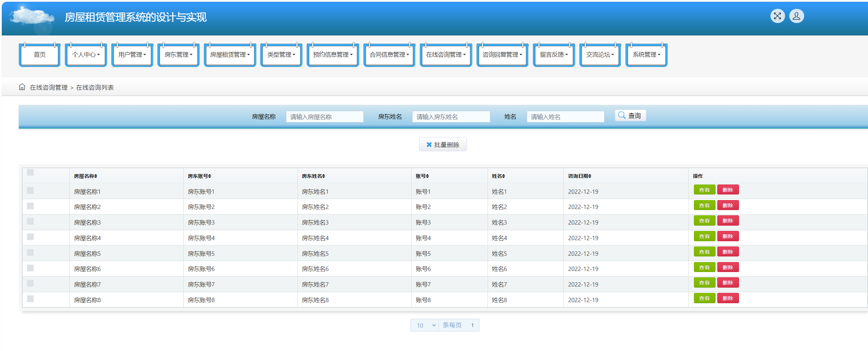Image resolution: width=868 pixels, height=351 pixels.
Task: Delete the 房屋名称1 row
Action: (728, 190)
